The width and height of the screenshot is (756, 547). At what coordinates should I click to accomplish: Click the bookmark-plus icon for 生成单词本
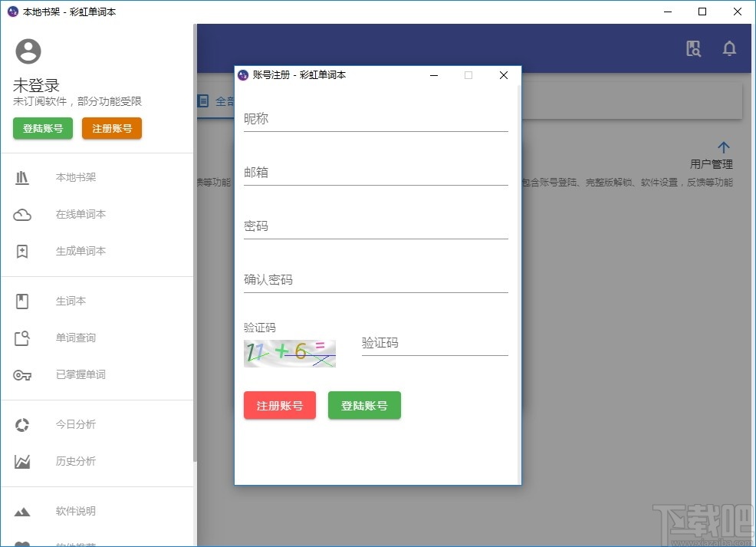pyautogui.click(x=22, y=252)
